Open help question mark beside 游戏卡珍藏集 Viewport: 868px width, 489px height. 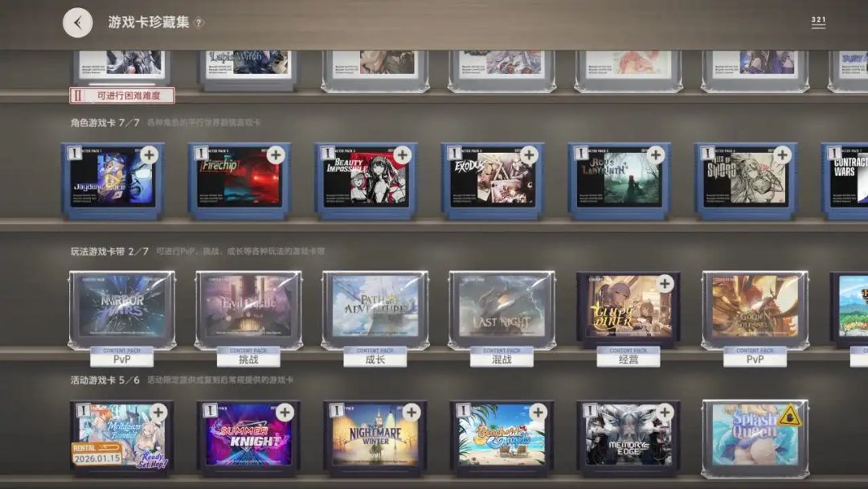[199, 23]
